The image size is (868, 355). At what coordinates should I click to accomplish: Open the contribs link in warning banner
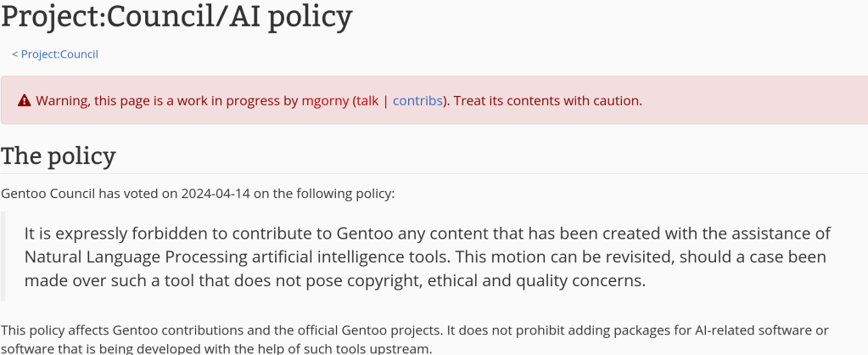[x=417, y=101]
